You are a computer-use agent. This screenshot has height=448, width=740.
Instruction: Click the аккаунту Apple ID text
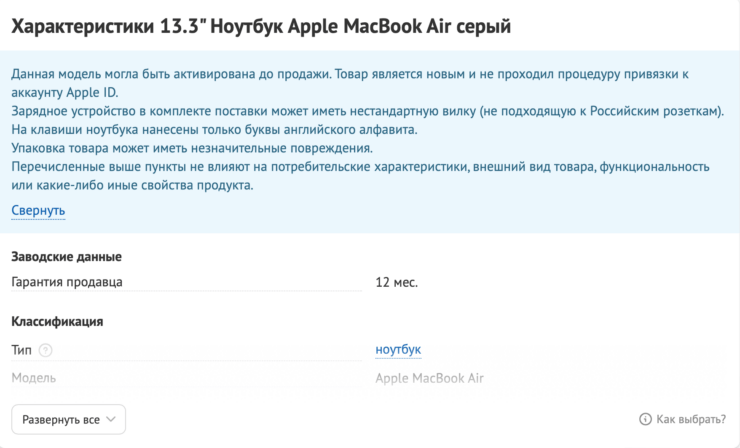pyautogui.click(x=65, y=93)
